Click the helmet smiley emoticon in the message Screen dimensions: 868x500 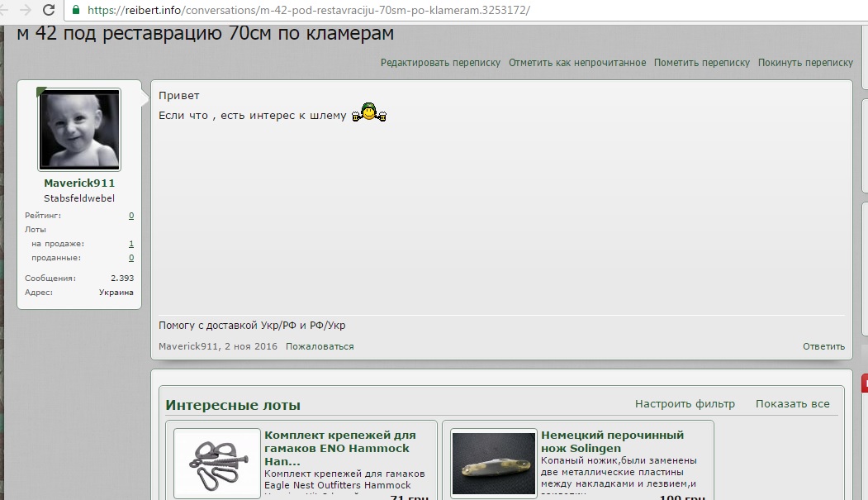pyautogui.click(x=369, y=113)
